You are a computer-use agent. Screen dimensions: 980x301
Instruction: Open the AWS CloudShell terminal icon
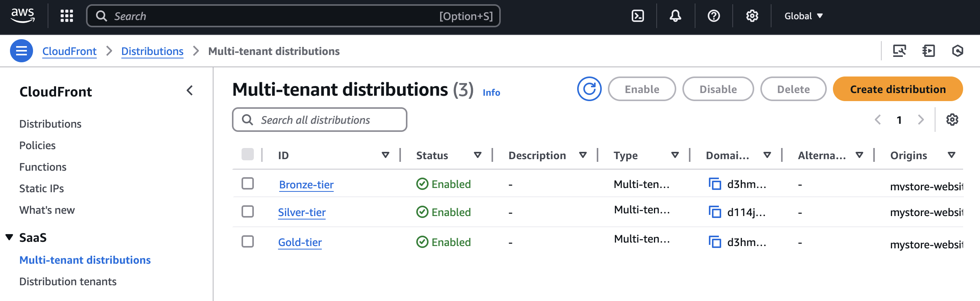(637, 16)
